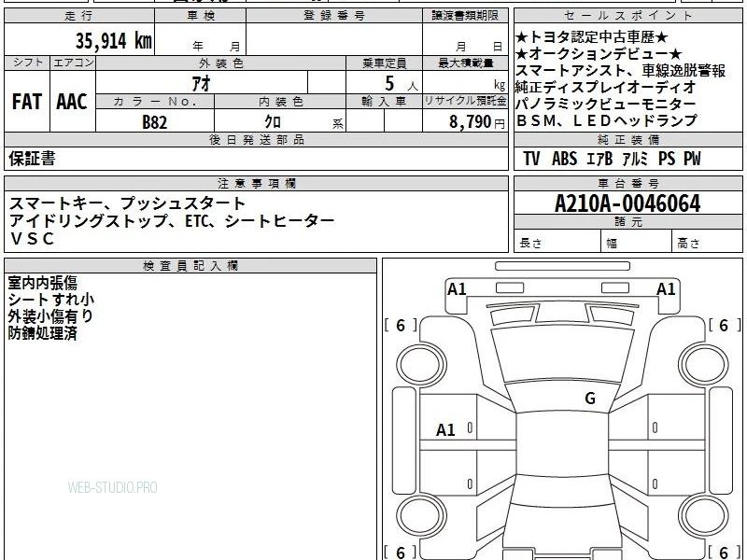Click inspector note 外装小傷有り
Viewport: 747px width, 560px height.
[50, 316]
